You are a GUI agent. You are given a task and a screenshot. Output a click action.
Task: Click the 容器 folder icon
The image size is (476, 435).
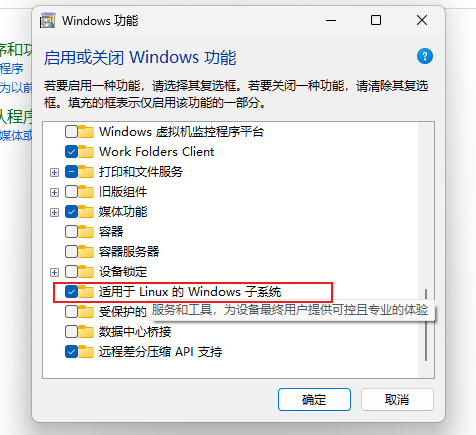click(x=86, y=232)
